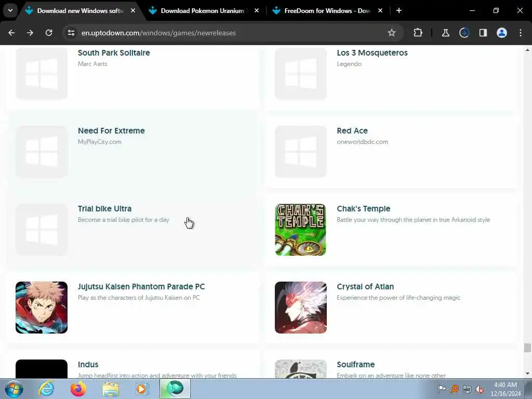This screenshot has height=399, width=532.
Task: Close the Pokemon Uranium tab
Action: pos(257,11)
